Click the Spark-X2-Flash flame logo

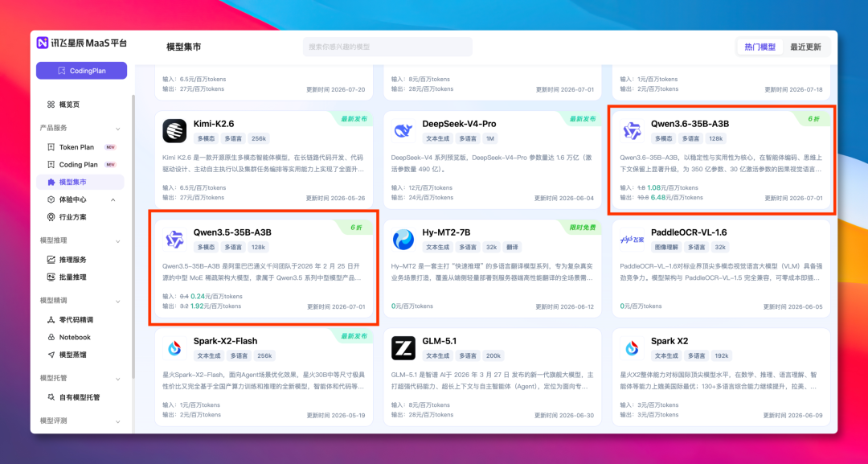point(174,348)
